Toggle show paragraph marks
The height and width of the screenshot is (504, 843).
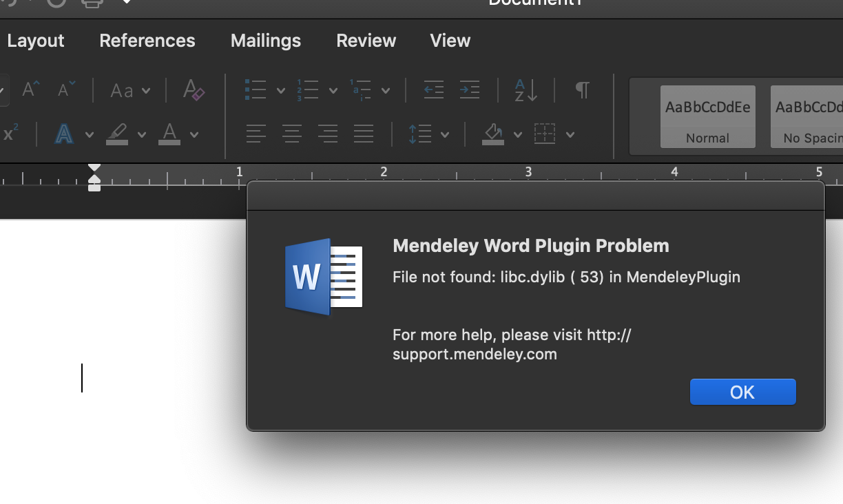[582, 90]
